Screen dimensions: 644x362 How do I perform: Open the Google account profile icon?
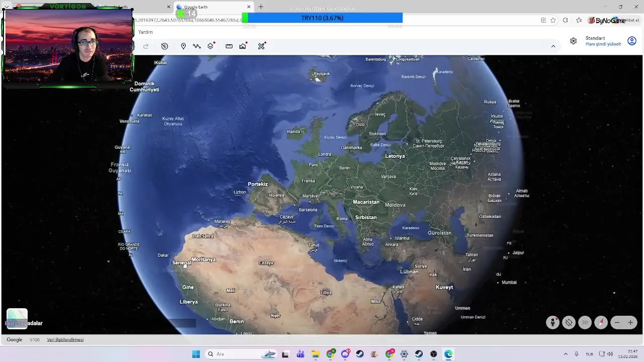632,41
